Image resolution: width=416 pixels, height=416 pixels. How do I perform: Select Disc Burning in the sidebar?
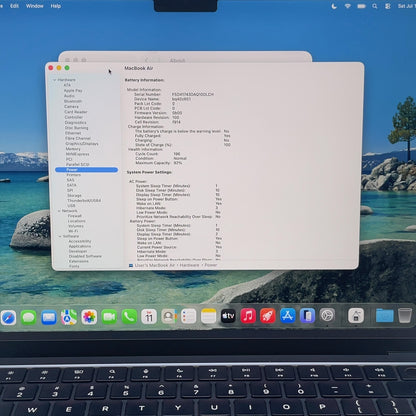click(77, 128)
